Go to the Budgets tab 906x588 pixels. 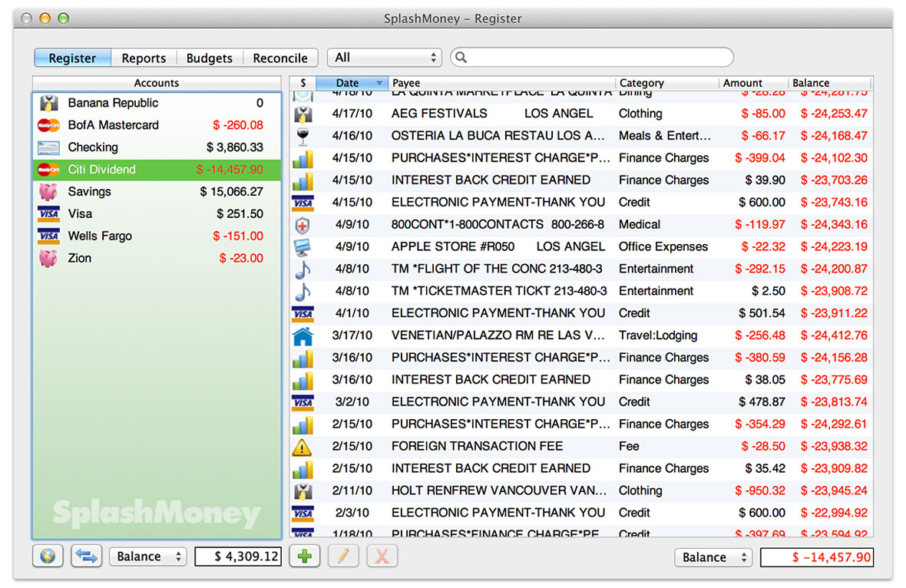click(x=209, y=58)
